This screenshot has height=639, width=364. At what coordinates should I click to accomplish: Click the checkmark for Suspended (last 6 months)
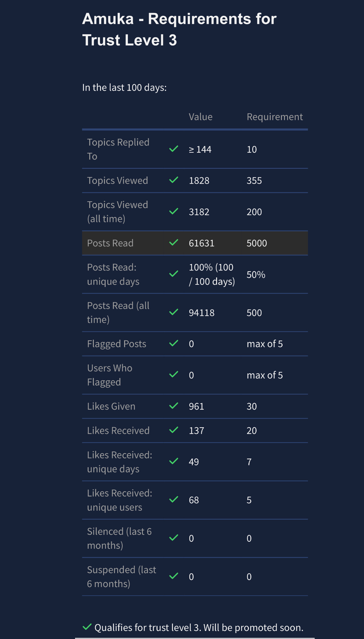[x=174, y=576]
